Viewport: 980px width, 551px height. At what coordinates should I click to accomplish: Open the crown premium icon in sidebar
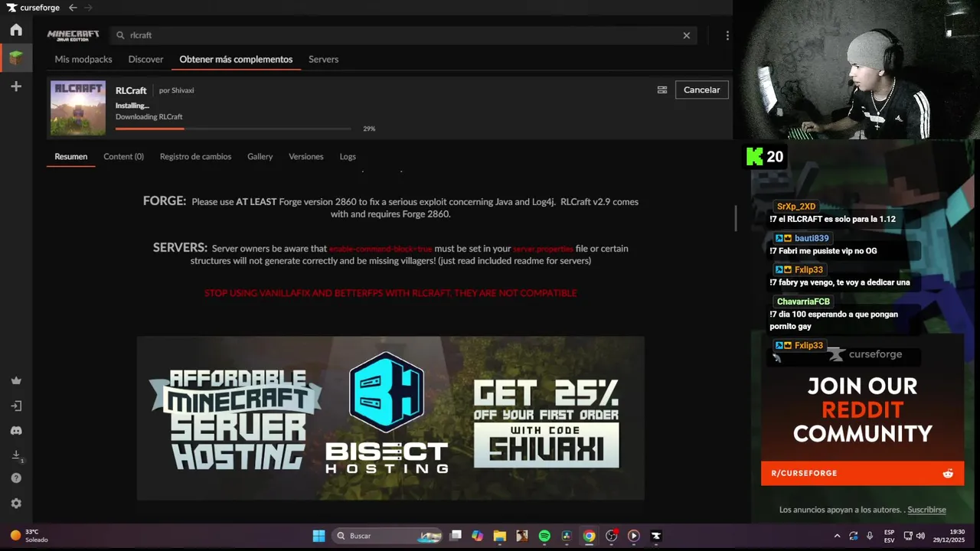click(16, 380)
